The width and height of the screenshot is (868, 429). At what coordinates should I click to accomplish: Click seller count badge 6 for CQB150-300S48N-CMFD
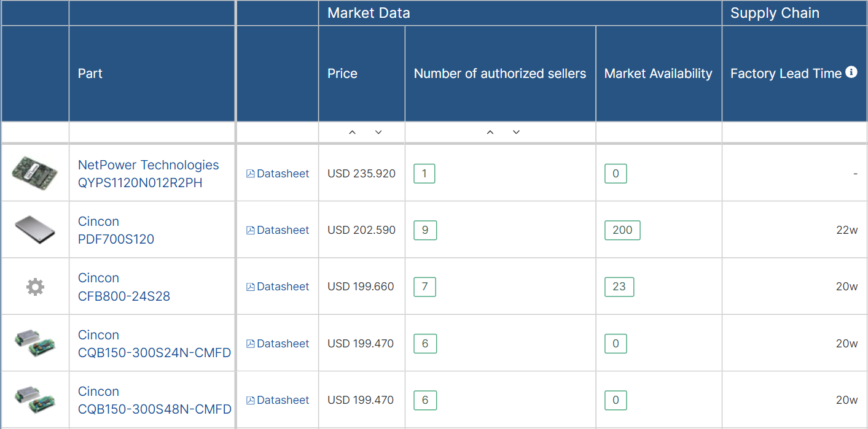pos(425,400)
